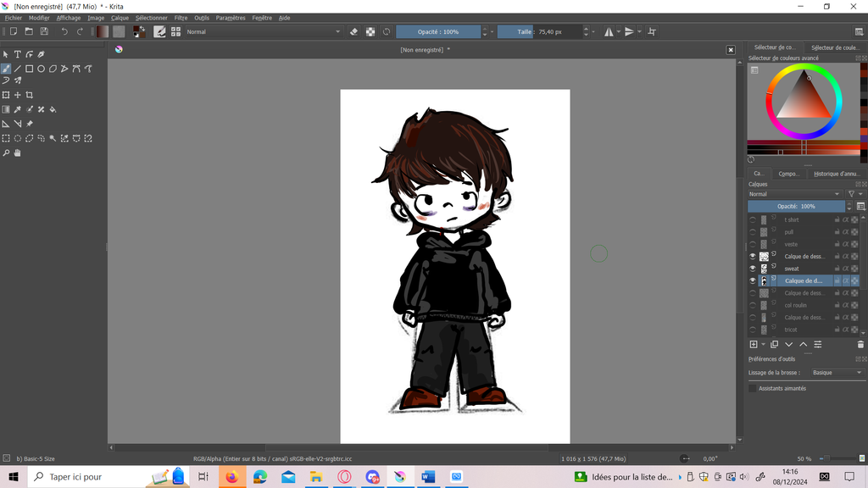The height and width of the screenshot is (488, 868).
Task: Duplicate the current layer icon
Action: point(774,345)
